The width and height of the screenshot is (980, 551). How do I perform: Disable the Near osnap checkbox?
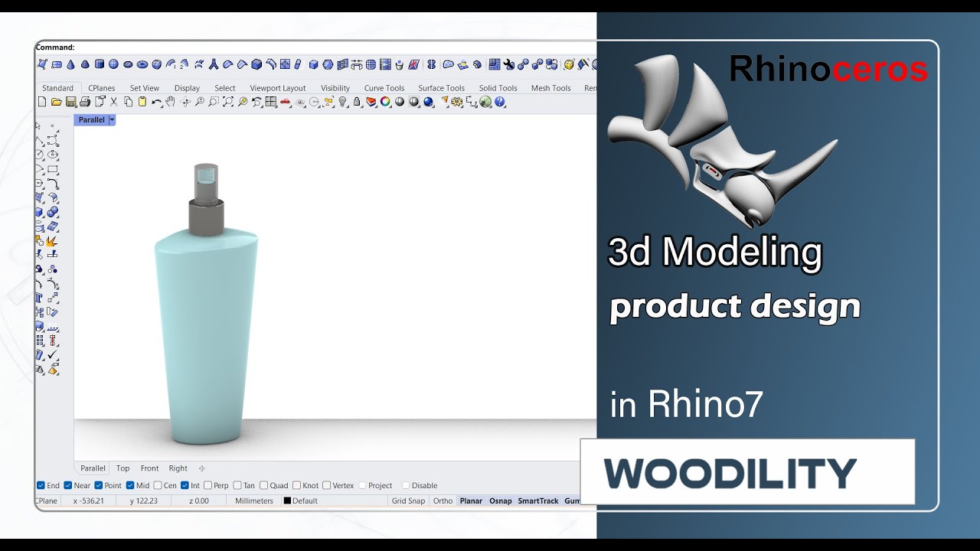[x=68, y=485]
